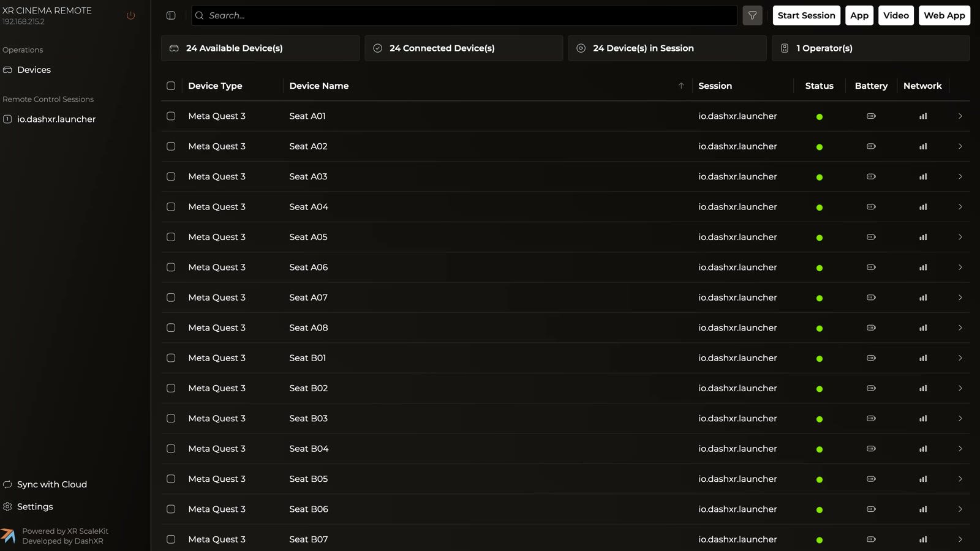Click the Sync with Cloud icon
Viewport: 980px width, 551px height.
click(x=7, y=484)
